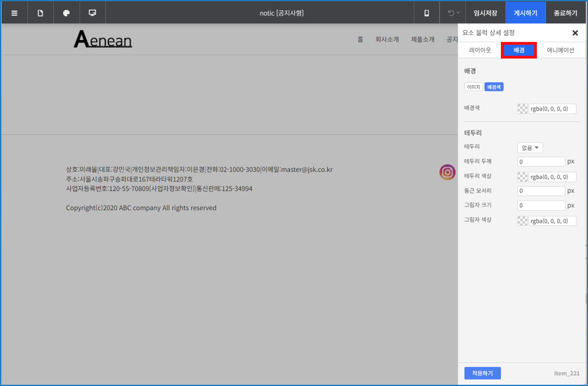Click the 둥근 모서리 input field

click(541, 191)
